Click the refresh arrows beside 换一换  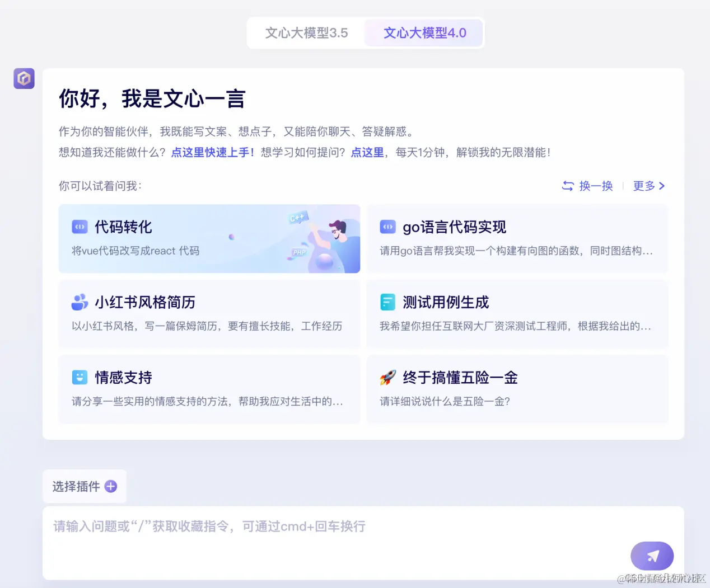(566, 186)
